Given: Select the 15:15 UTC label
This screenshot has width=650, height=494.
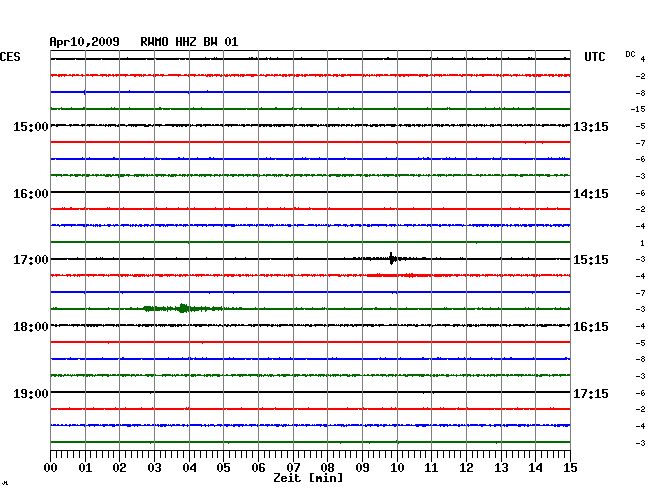Looking at the screenshot, I should (591, 260).
